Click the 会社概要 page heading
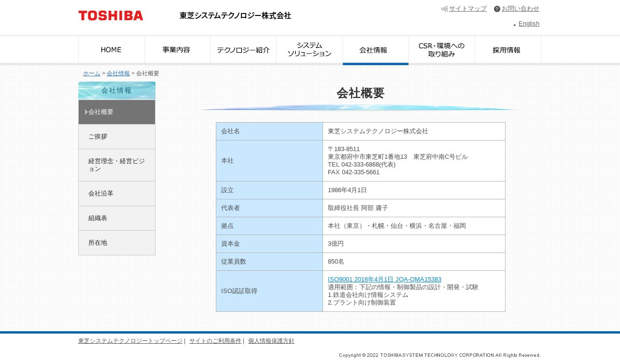The width and height of the screenshot is (620, 364). coord(361,93)
